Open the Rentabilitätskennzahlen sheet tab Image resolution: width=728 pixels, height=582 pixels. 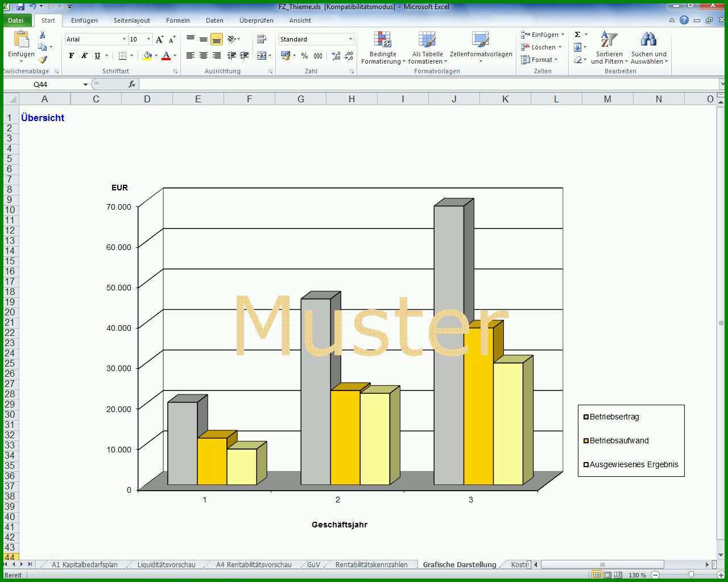click(371, 564)
